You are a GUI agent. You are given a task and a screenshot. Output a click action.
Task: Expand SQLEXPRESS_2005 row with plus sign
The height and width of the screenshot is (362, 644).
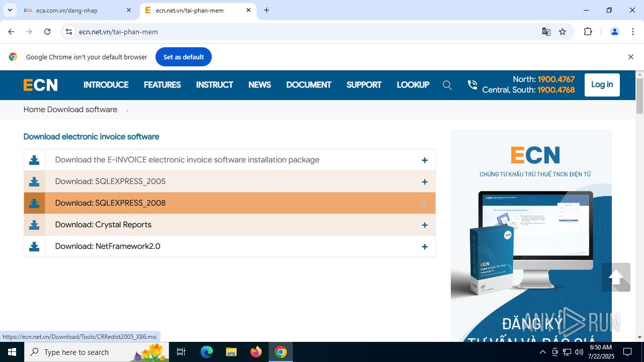pyautogui.click(x=425, y=182)
